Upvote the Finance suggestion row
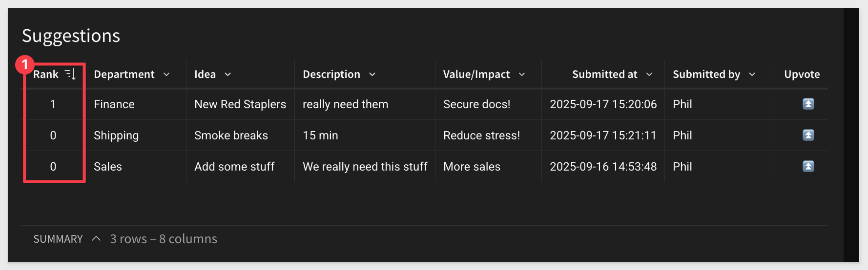This screenshot has width=868, height=270. tap(808, 104)
